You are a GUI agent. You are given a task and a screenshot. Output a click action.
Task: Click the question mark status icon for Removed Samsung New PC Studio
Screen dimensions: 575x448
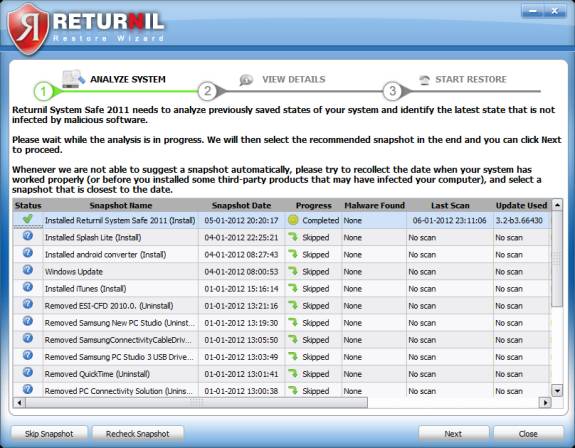28,321
